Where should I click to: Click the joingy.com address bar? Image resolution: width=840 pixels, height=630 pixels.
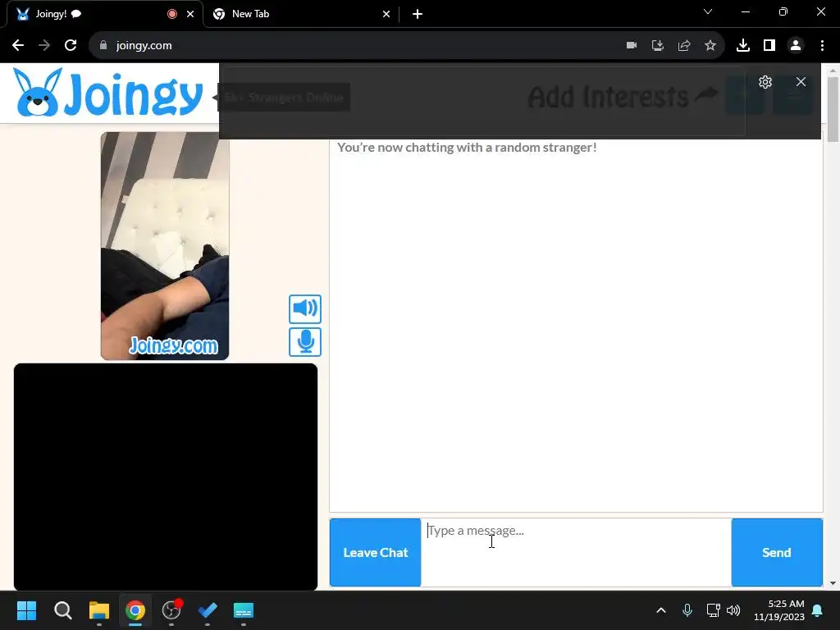pos(407,46)
